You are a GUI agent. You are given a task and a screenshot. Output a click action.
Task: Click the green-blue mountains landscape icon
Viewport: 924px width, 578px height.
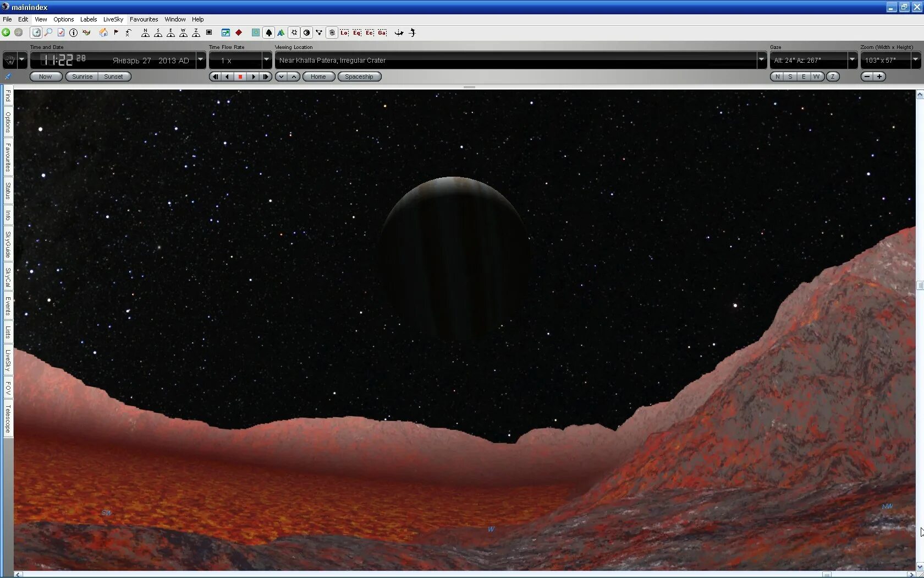(281, 32)
